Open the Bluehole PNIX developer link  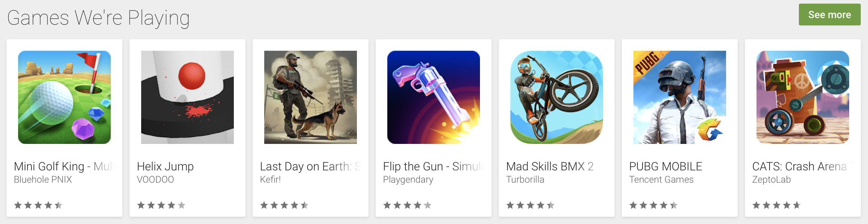[x=43, y=179]
